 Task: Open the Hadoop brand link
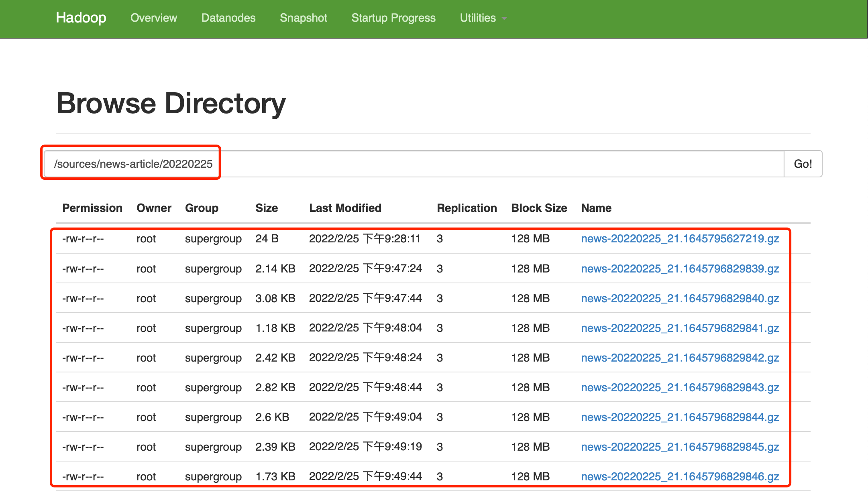[81, 18]
